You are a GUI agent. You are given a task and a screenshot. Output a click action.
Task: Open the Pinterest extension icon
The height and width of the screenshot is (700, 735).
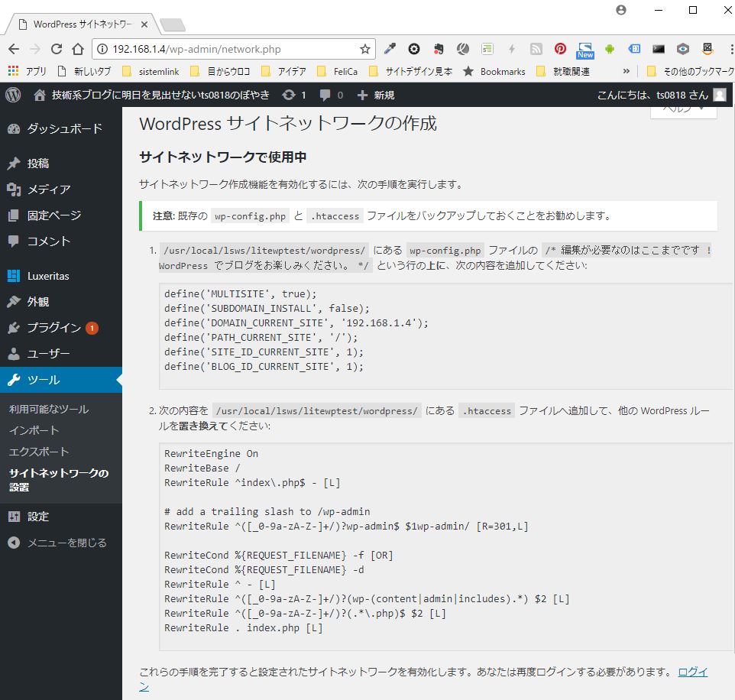point(560,49)
